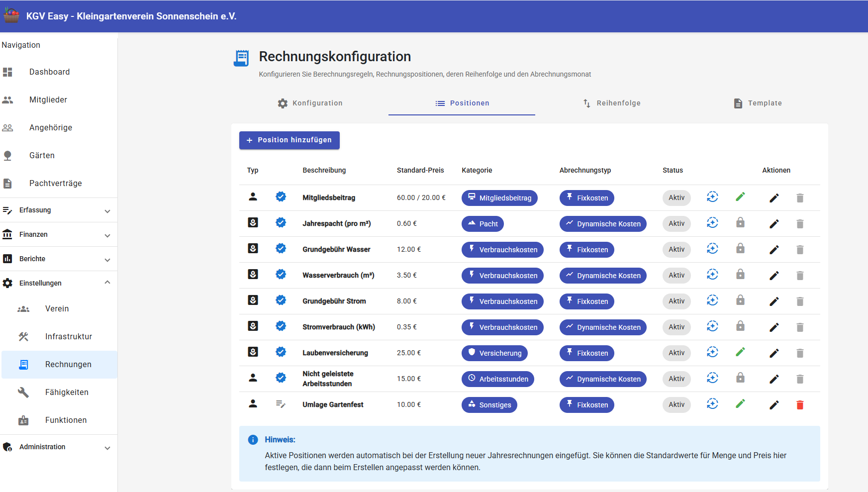Toggle the Aktiv status of Stromverbrauch
The image size is (868, 492).
click(676, 327)
